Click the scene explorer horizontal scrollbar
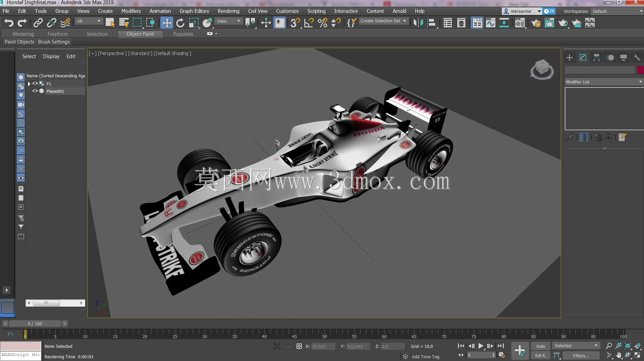 (x=55, y=303)
